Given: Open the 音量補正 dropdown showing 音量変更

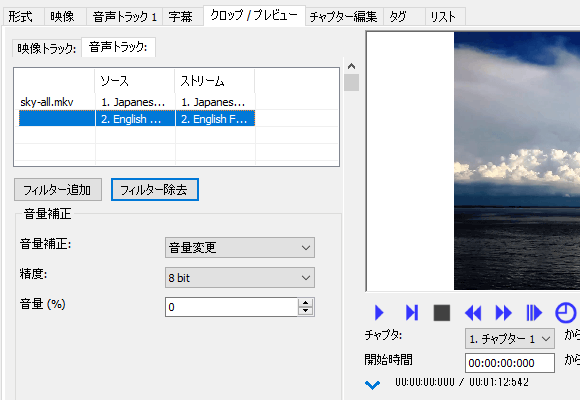Looking at the screenshot, I should pyautogui.click(x=240, y=248).
